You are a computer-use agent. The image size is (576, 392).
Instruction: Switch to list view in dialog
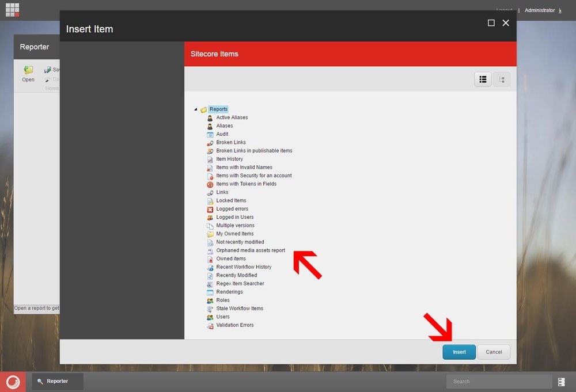coord(483,79)
